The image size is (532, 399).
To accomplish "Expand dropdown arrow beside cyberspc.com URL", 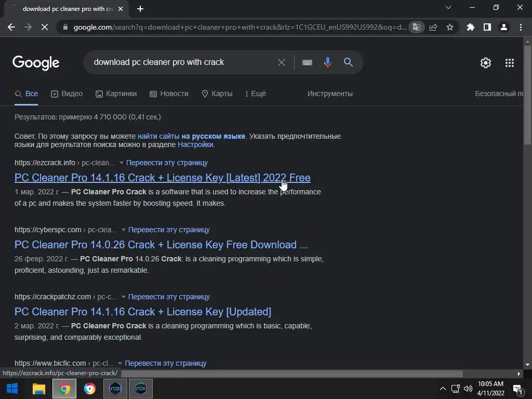I will click(124, 230).
